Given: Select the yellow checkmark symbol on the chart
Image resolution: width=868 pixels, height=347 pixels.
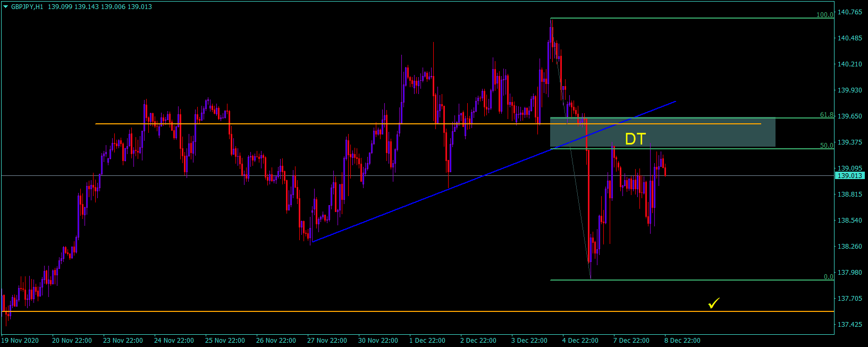Looking at the screenshot, I should 713,303.
